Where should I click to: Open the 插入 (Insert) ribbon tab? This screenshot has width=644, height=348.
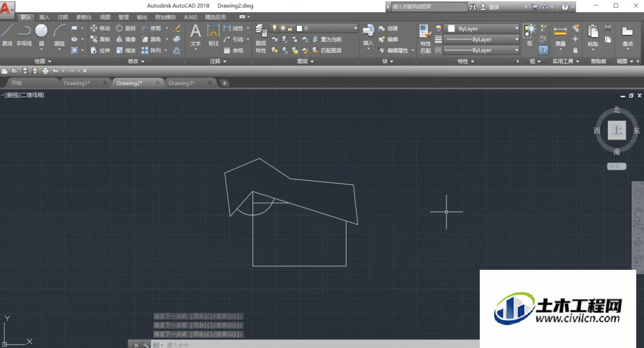point(45,17)
